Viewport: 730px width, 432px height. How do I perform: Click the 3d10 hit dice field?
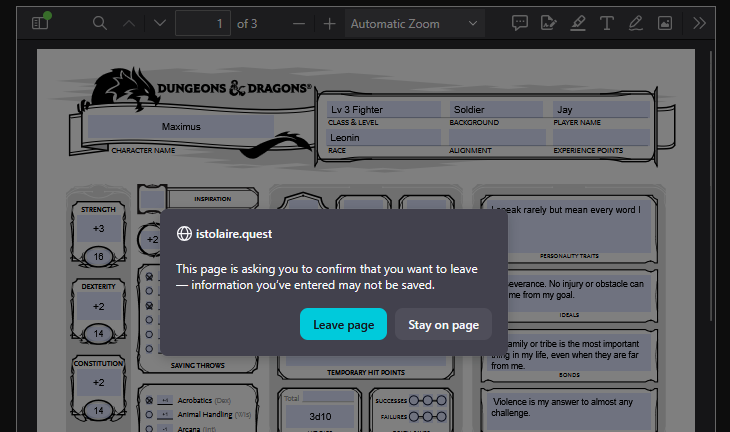coord(320,417)
